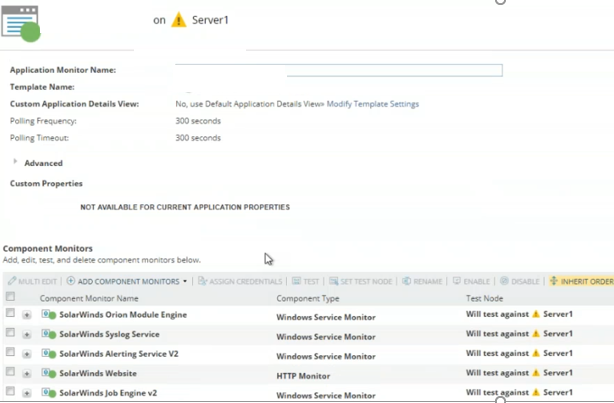Select SolarWinds Alerting Service V2 monitor name

119,354
